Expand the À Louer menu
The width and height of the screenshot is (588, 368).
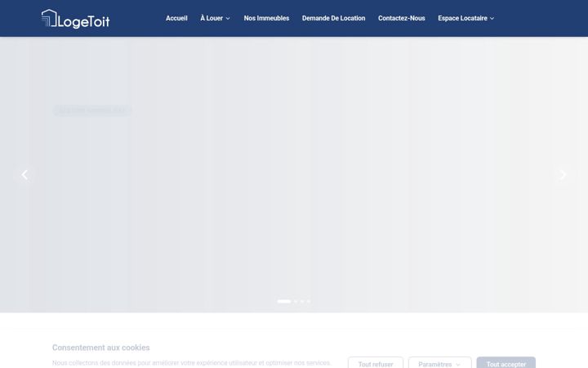216,18
